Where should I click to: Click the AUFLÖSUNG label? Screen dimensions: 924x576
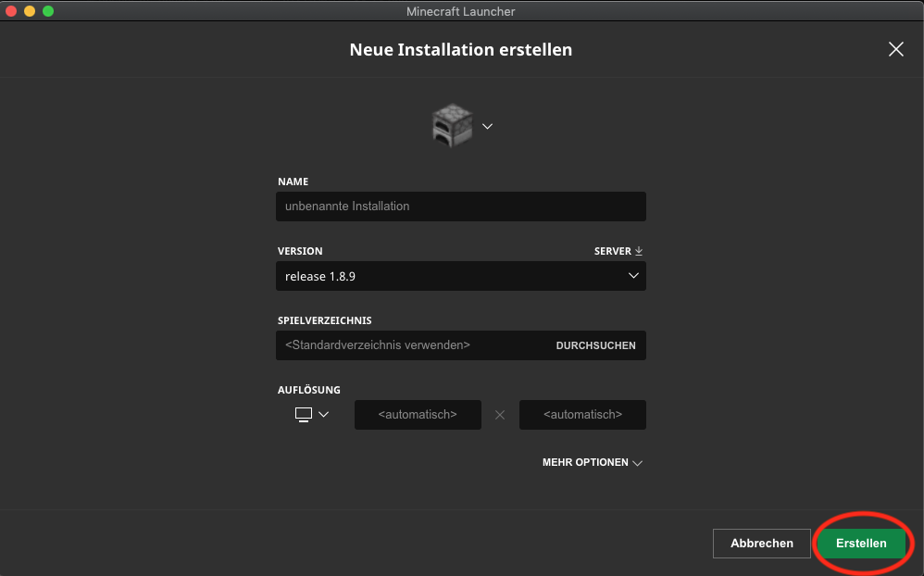309,390
